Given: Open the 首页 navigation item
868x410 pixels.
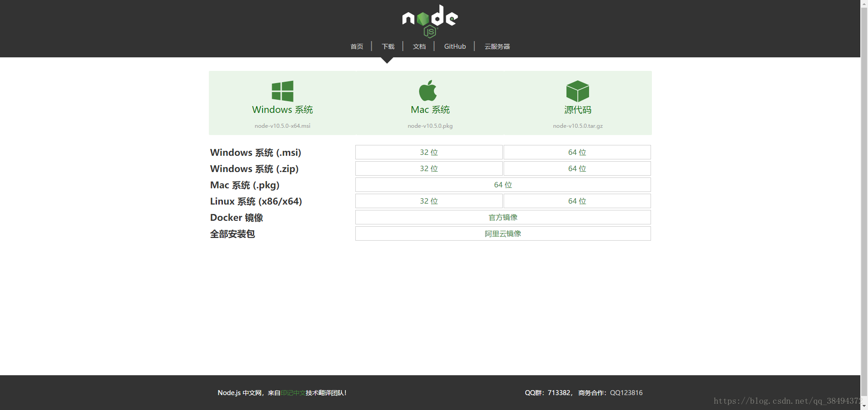Looking at the screenshot, I should tap(357, 47).
